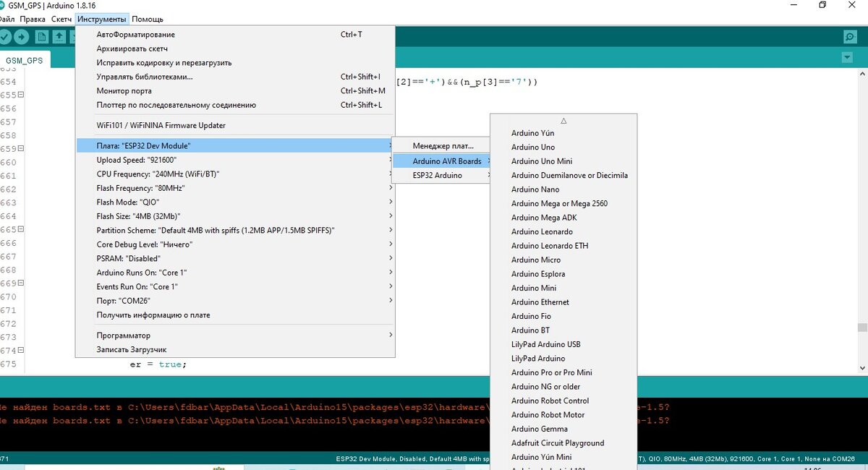Expand the Порт COM26 submenu

click(231, 300)
